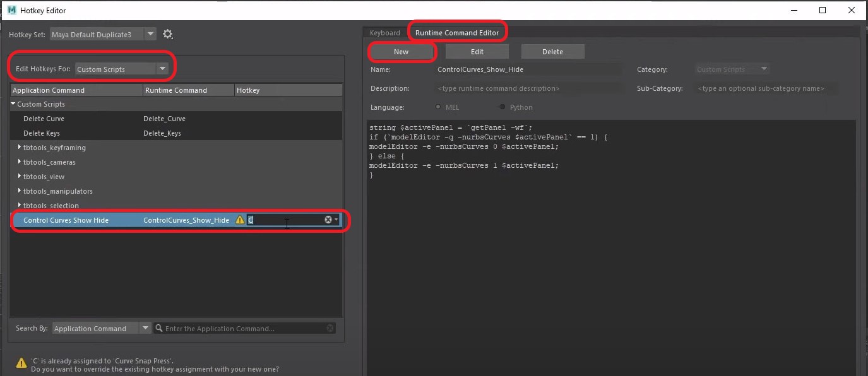Select the MEL language radio button
This screenshot has width=868, height=376.
(439, 107)
